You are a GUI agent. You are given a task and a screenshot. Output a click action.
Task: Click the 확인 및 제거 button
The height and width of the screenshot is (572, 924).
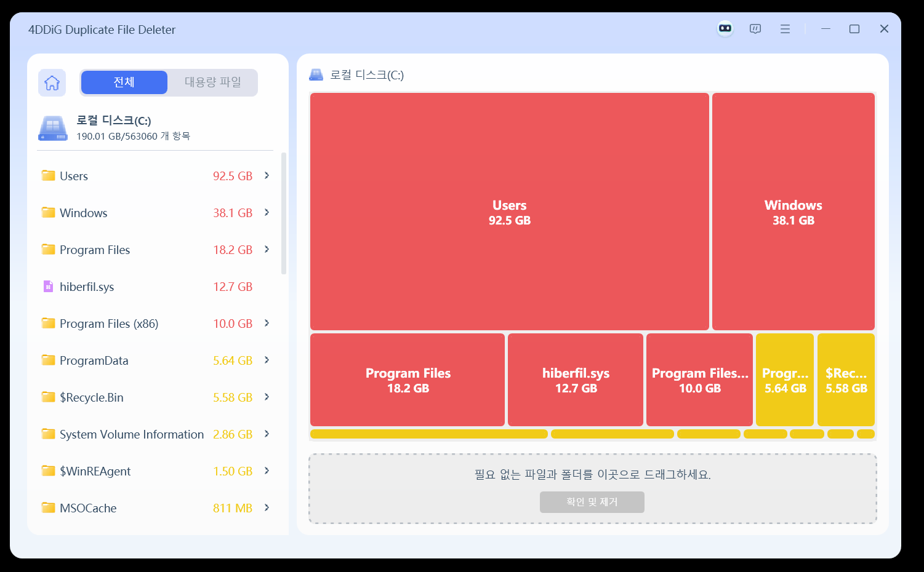tap(592, 502)
